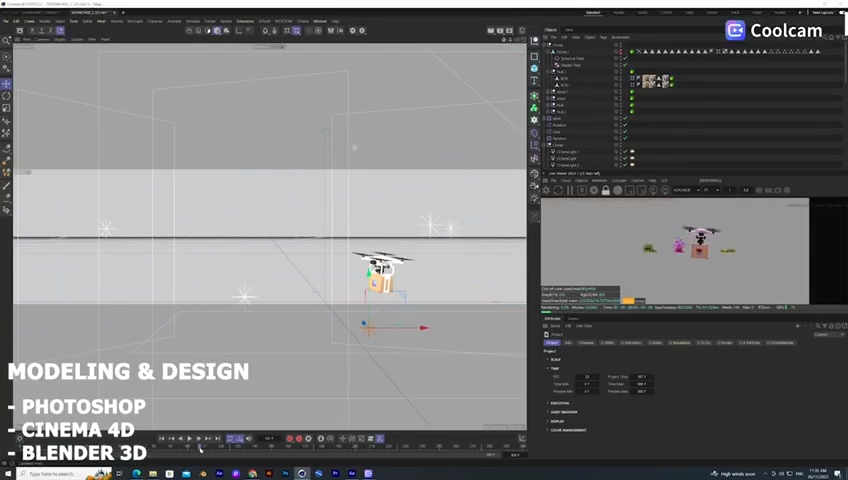Image resolution: width=848 pixels, height=480 pixels.
Task: Select the Scale tool in left toolbar
Action: pos(6,108)
